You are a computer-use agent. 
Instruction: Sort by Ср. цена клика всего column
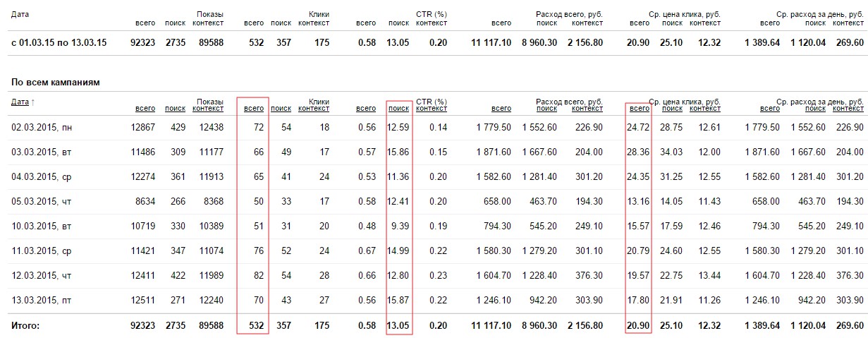coord(639,109)
